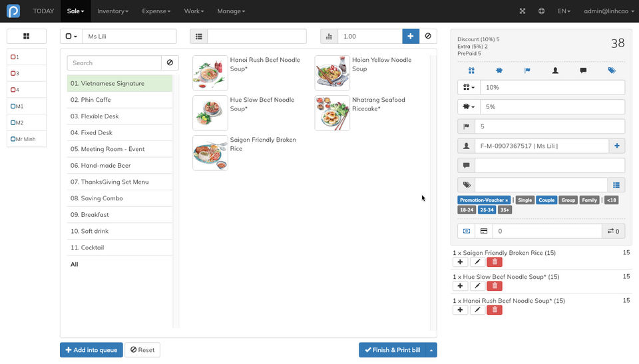The width and height of the screenshot is (639, 364).
Task: Click the speech bubble note icon in toolbar
Action: [583, 70]
